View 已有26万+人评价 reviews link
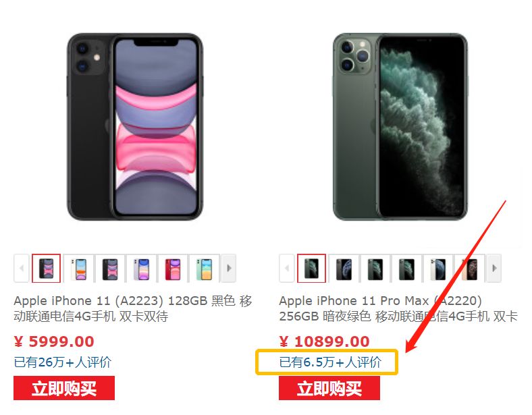532x415 pixels. (x=62, y=362)
